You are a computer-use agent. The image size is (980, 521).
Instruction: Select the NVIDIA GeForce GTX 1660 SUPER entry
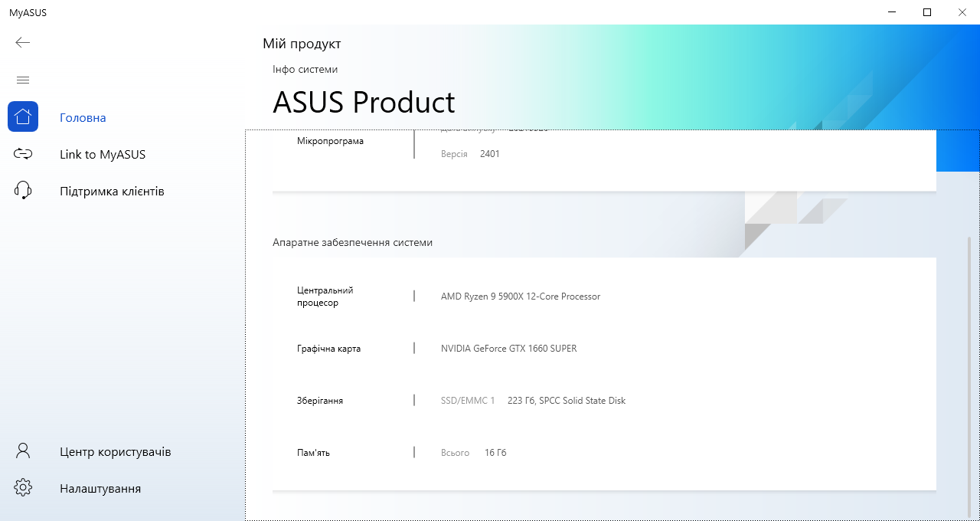click(508, 348)
